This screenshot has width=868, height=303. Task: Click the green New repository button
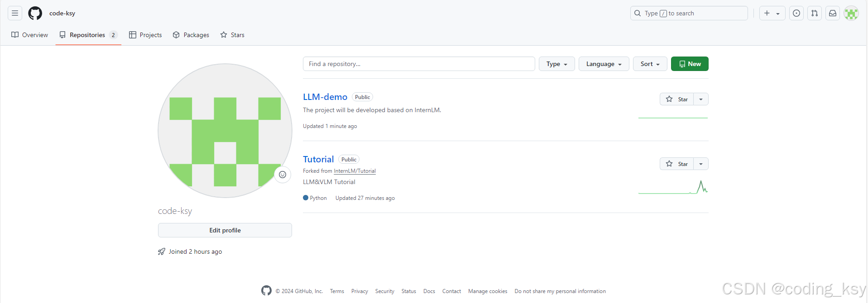tap(690, 64)
